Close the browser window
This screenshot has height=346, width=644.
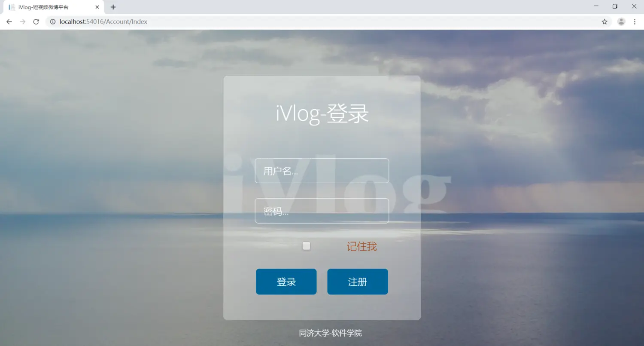pos(634,6)
